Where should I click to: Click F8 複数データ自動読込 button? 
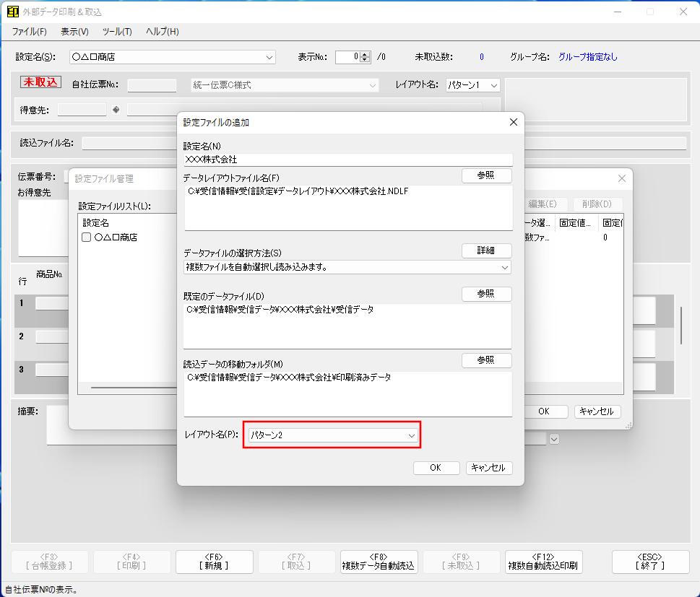379,562
